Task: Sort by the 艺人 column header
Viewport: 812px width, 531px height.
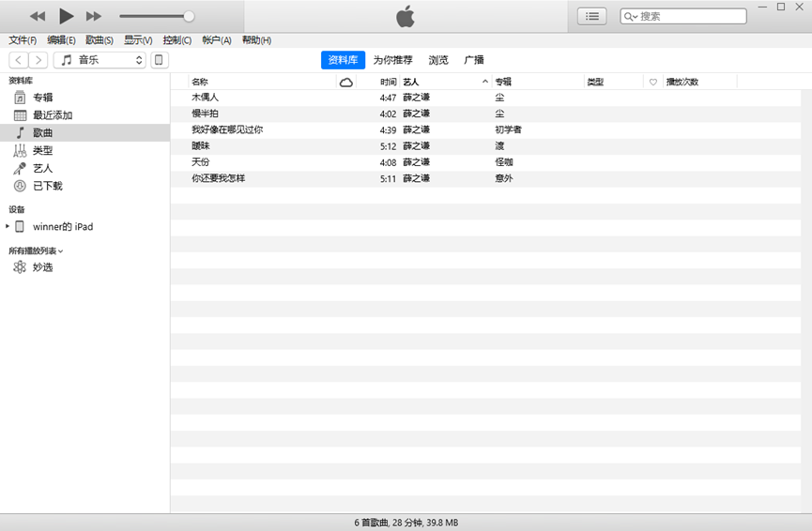Action: pos(445,82)
